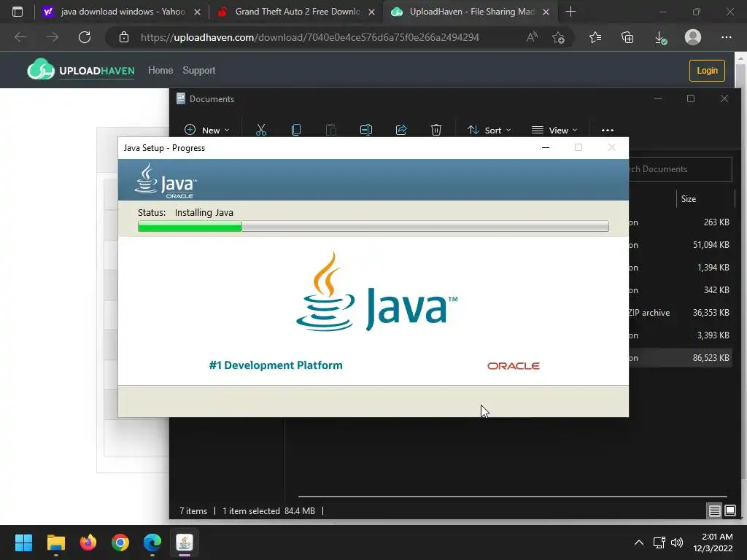
Task: Reload the UploadHaven page
Action: [85, 37]
